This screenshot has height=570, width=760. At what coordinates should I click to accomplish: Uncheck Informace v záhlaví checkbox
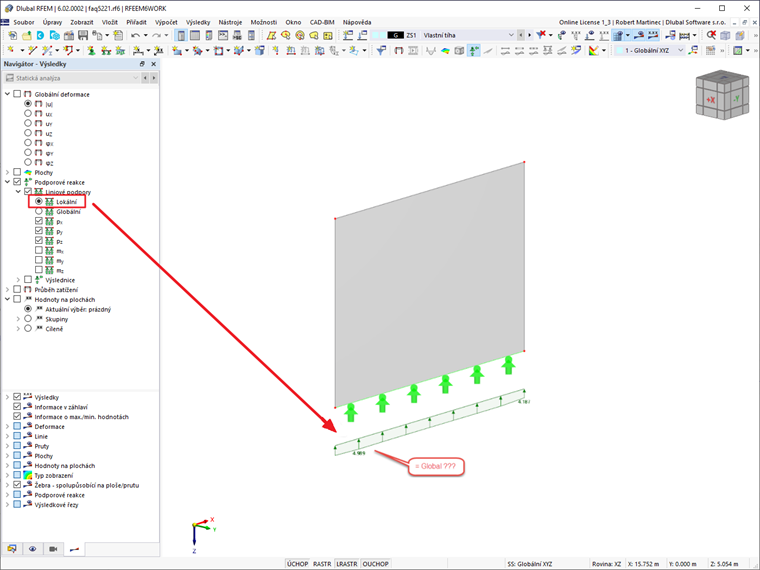[x=17, y=407]
